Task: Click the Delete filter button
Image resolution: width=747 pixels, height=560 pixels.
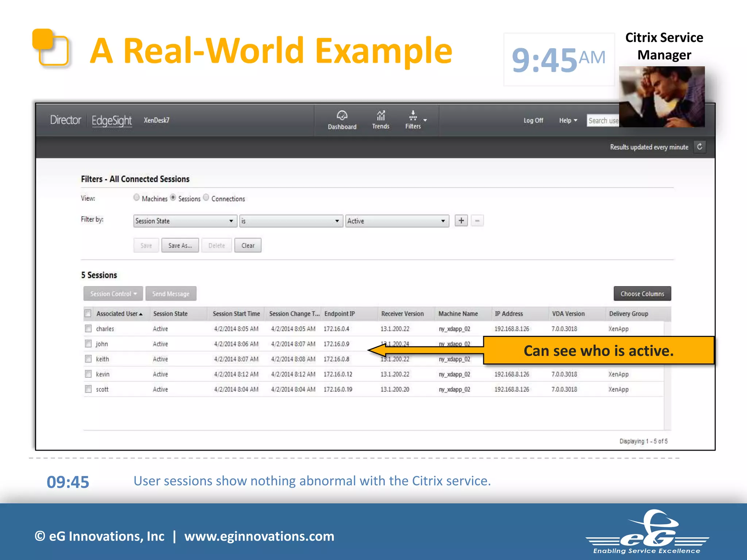Action: 217,245
